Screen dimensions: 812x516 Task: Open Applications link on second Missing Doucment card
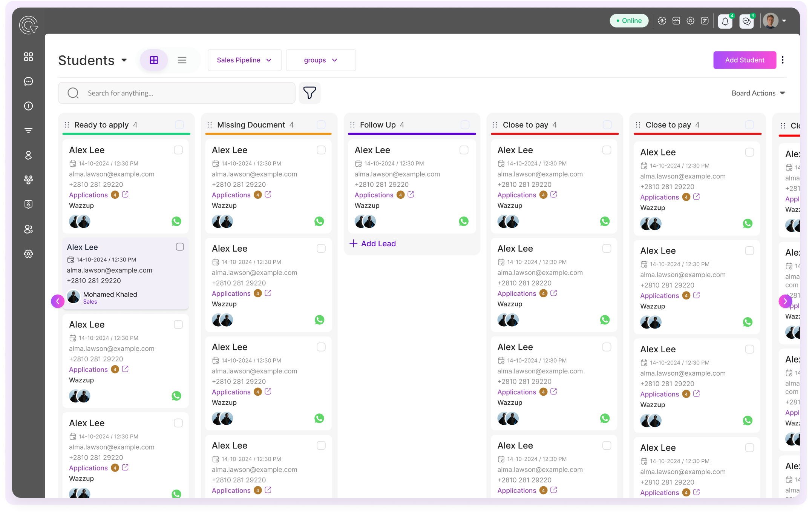[x=231, y=293]
